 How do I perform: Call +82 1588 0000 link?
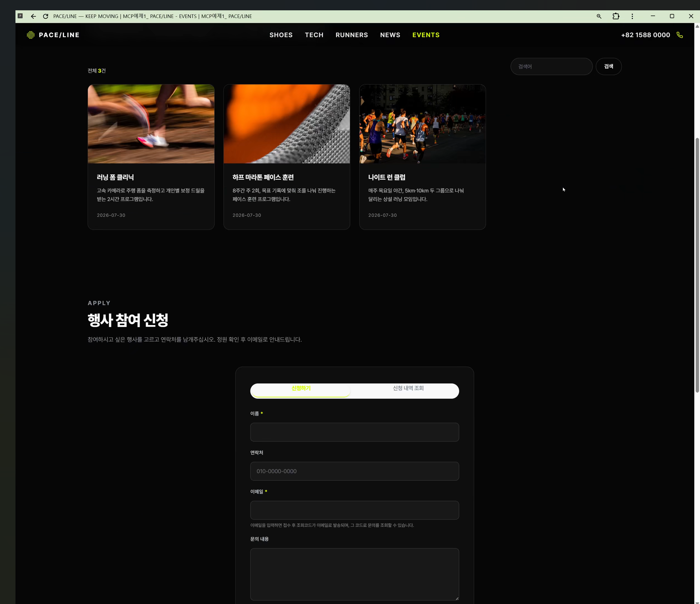[x=645, y=35]
